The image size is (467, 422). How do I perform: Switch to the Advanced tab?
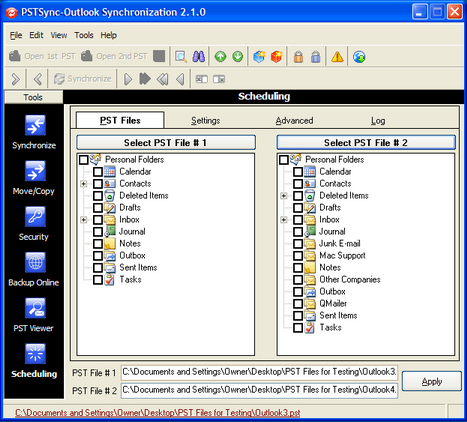[294, 120]
